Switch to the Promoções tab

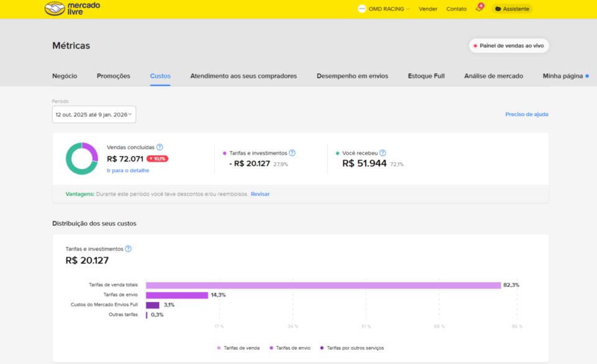click(113, 76)
